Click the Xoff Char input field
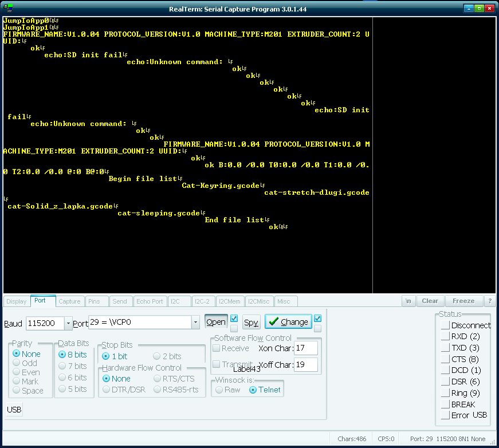The height and width of the screenshot is (448, 499). (306, 364)
